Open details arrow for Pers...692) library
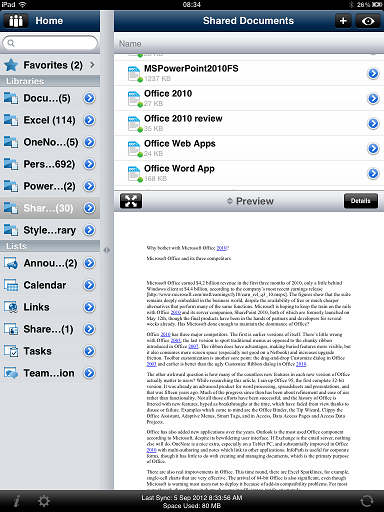Image resolution: width=384 pixels, height=512 pixels. tap(89, 164)
